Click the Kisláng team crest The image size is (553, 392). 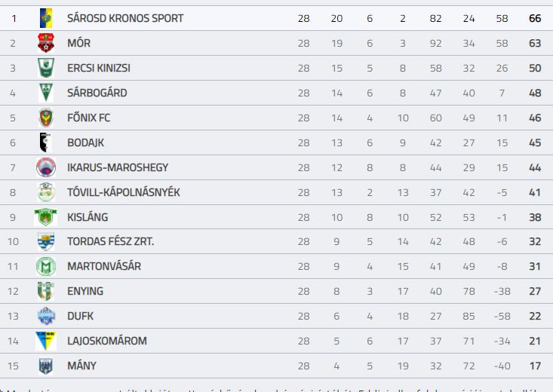click(x=45, y=217)
